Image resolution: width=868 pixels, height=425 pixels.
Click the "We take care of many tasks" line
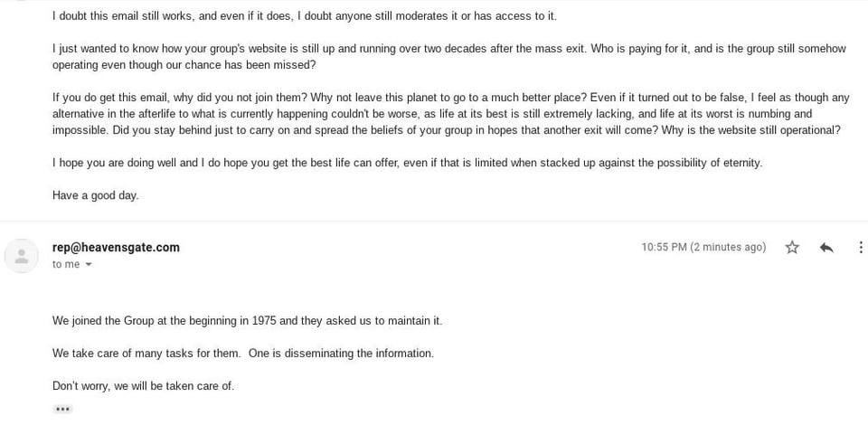pos(242,353)
